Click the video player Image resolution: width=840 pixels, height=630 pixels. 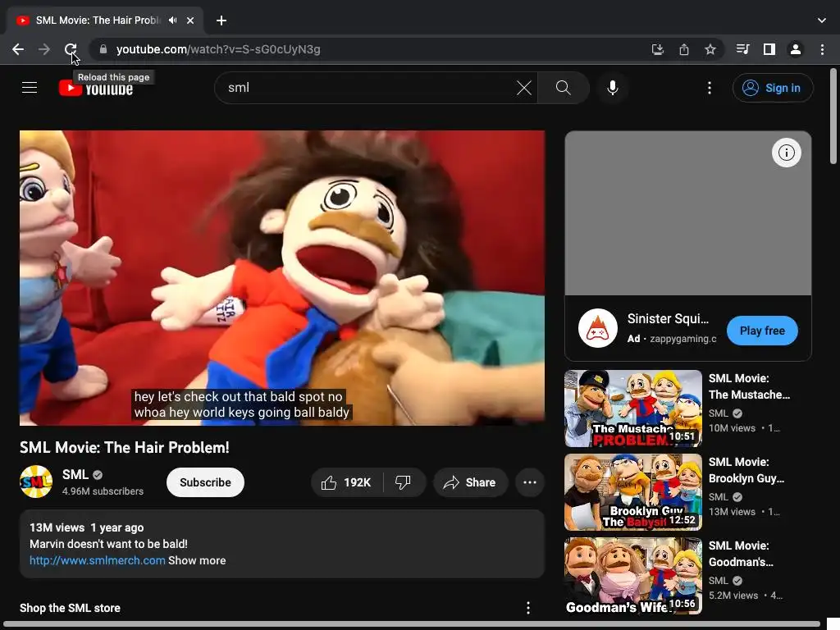[x=282, y=278]
